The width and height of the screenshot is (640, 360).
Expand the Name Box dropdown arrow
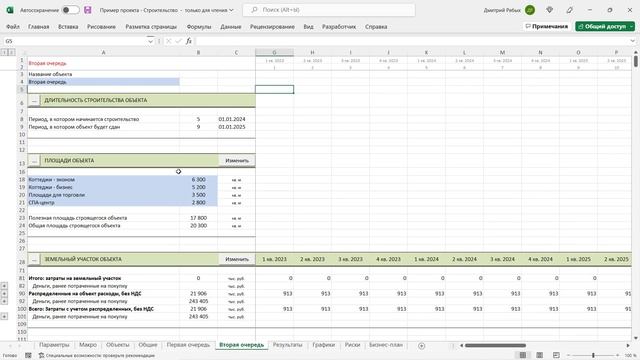click(x=150, y=41)
